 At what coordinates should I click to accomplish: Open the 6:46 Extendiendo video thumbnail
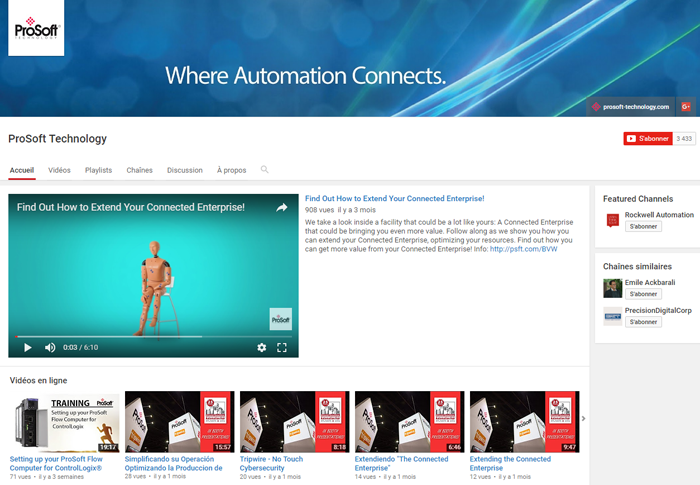click(409, 422)
